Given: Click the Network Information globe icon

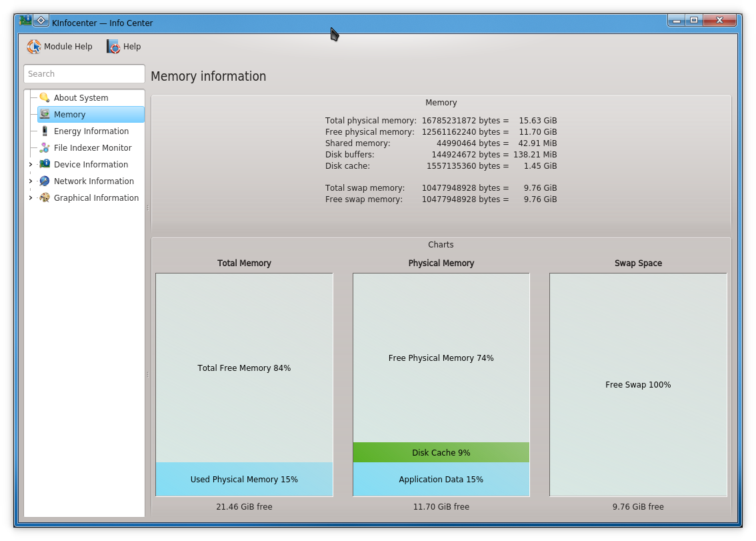Looking at the screenshot, I should pyautogui.click(x=45, y=181).
